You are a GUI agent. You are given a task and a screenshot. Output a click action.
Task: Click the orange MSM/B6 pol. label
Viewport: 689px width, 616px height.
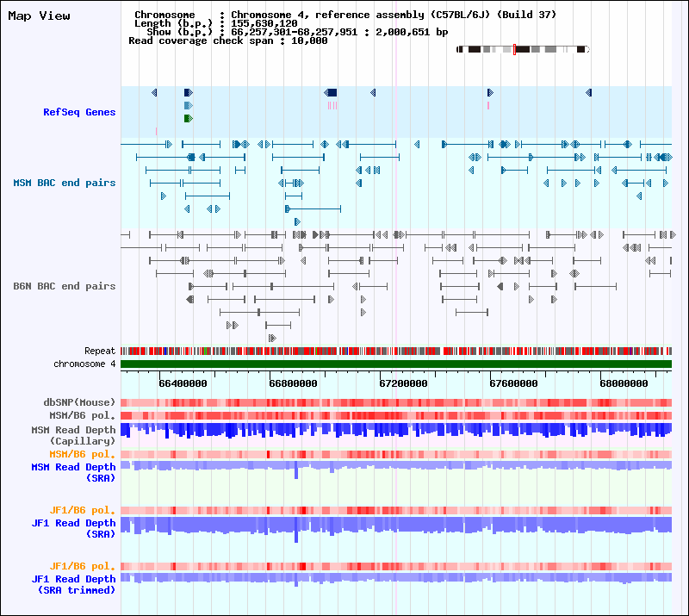click(x=82, y=454)
